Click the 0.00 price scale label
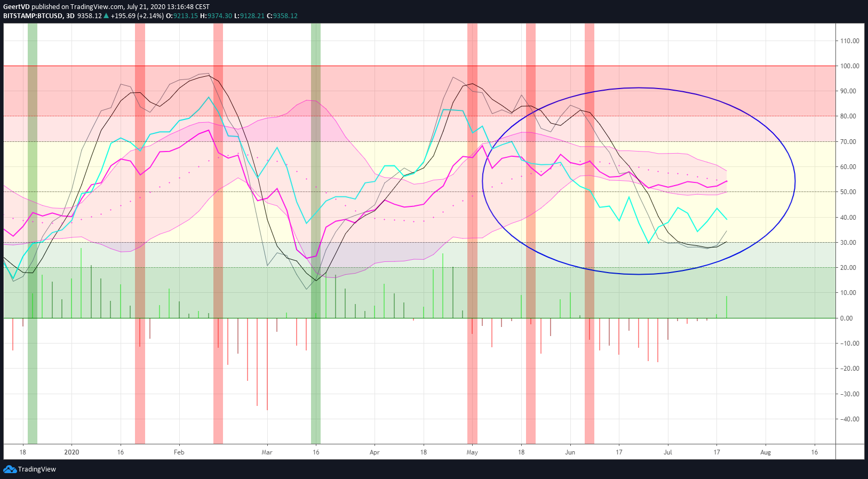 [847, 318]
